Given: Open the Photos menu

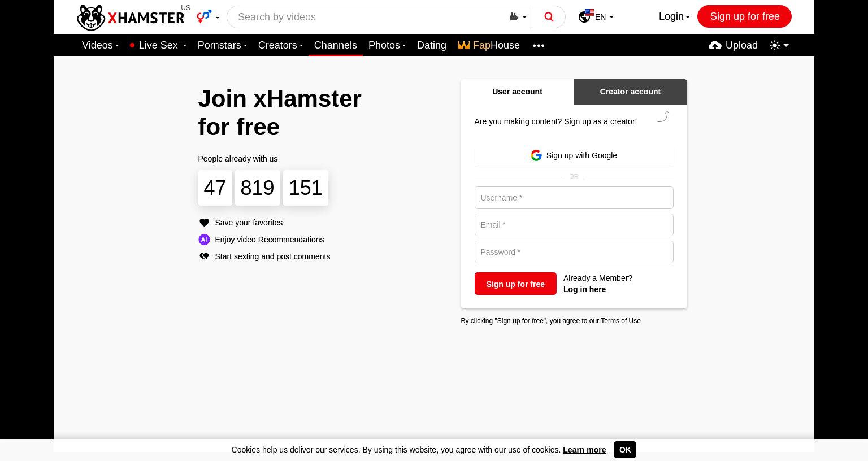Looking at the screenshot, I should [387, 45].
